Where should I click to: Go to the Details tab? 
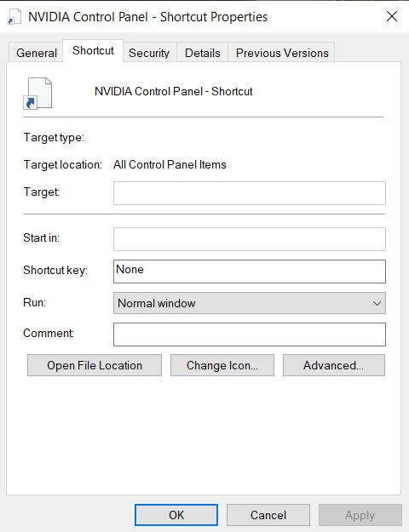point(203,53)
